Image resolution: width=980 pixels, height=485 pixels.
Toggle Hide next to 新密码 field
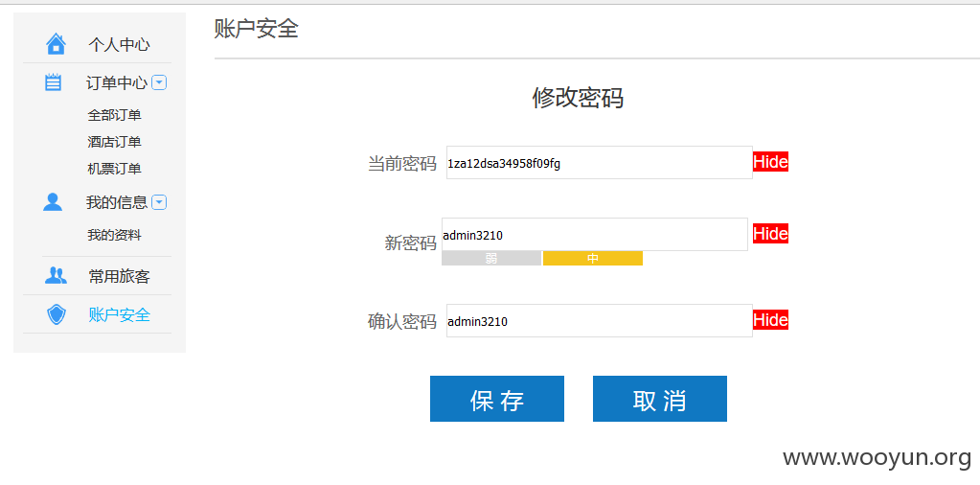pyautogui.click(x=770, y=234)
